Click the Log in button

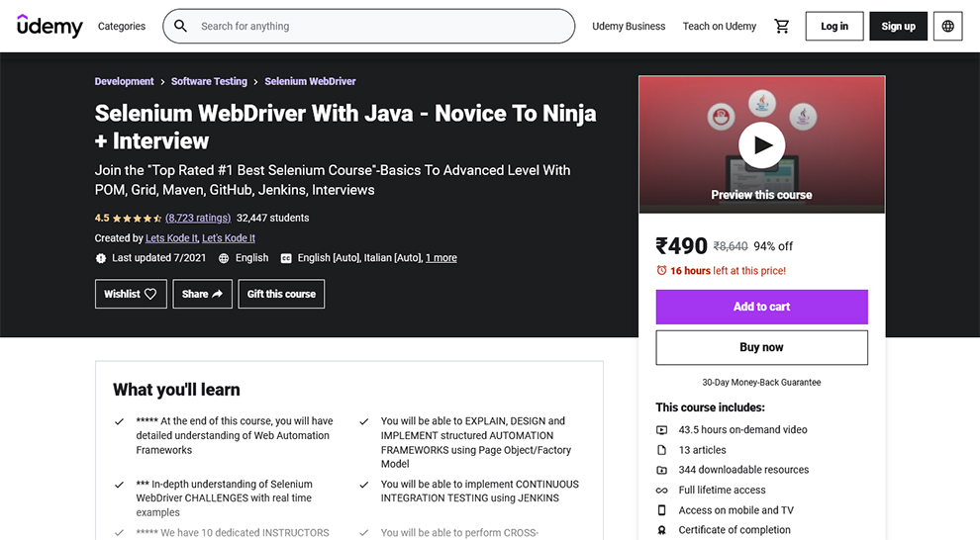(833, 27)
